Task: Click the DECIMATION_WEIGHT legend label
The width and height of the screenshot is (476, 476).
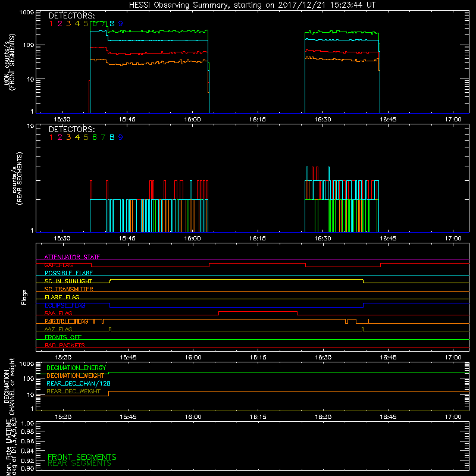Action: [x=76, y=376]
